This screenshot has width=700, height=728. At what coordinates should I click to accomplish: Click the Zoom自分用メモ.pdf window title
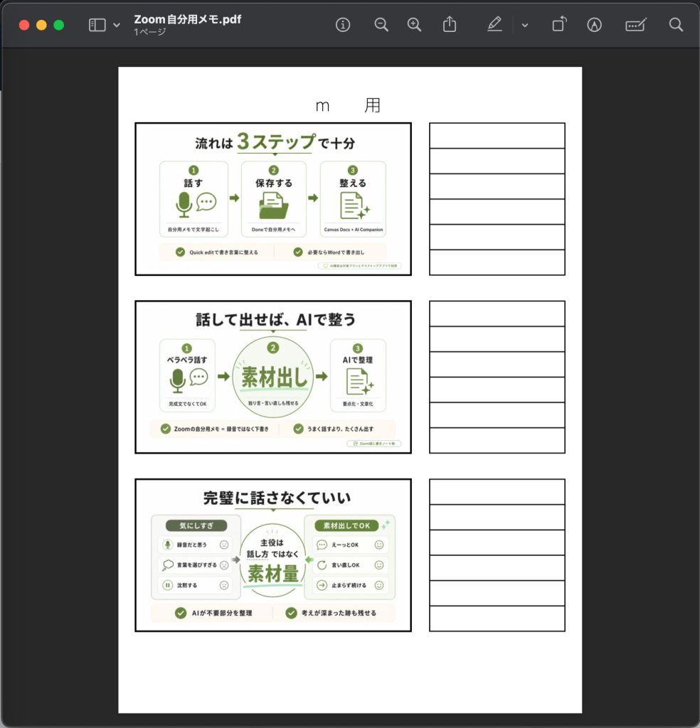(x=188, y=19)
